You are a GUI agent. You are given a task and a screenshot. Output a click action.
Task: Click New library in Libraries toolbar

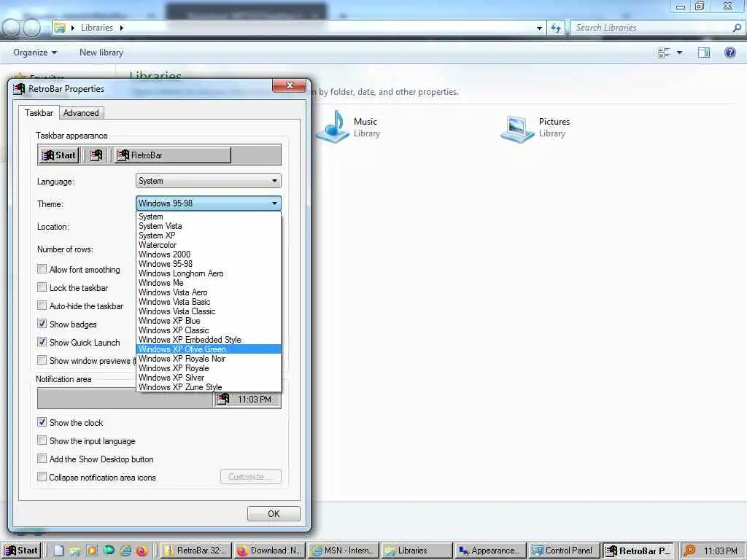coord(101,52)
